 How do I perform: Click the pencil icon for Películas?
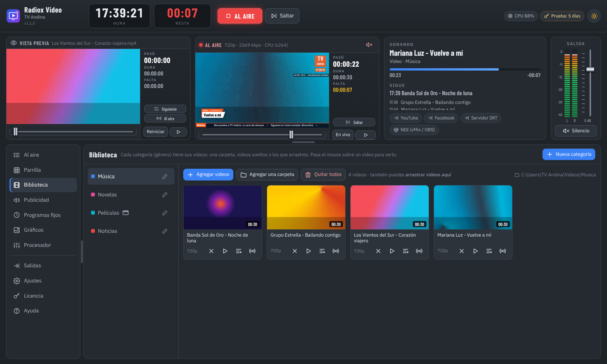[x=165, y=213]
